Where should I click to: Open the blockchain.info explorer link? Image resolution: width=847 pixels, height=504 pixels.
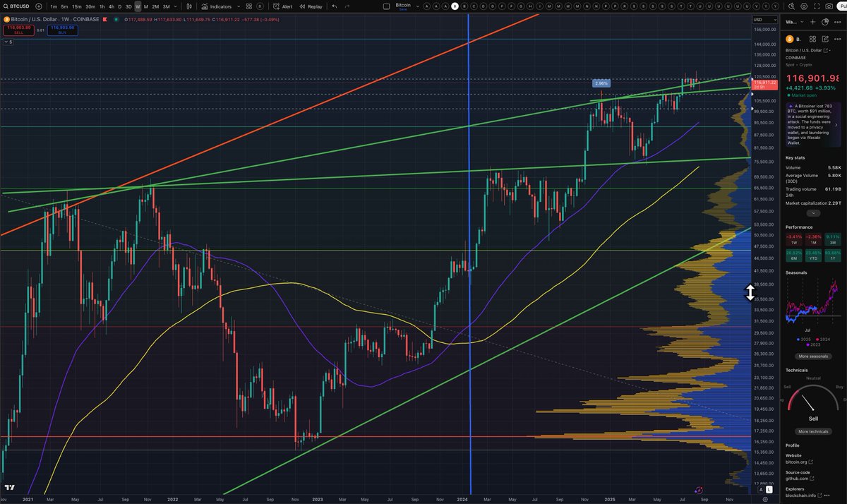[x=803, y=495]
